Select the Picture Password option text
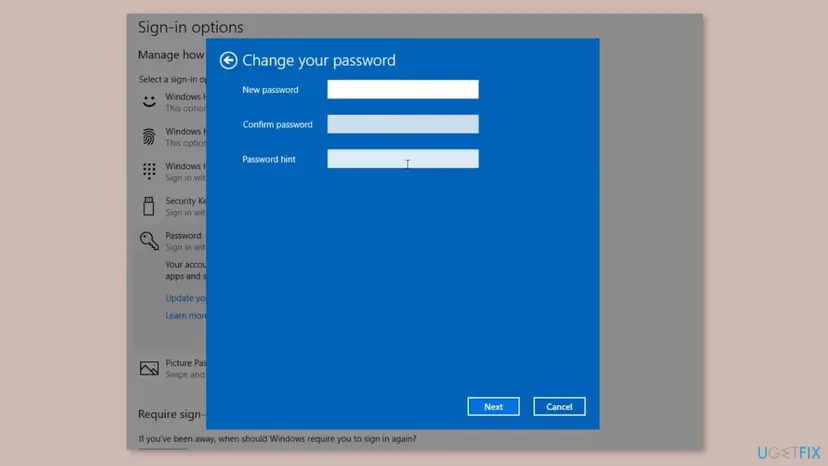 185,363
